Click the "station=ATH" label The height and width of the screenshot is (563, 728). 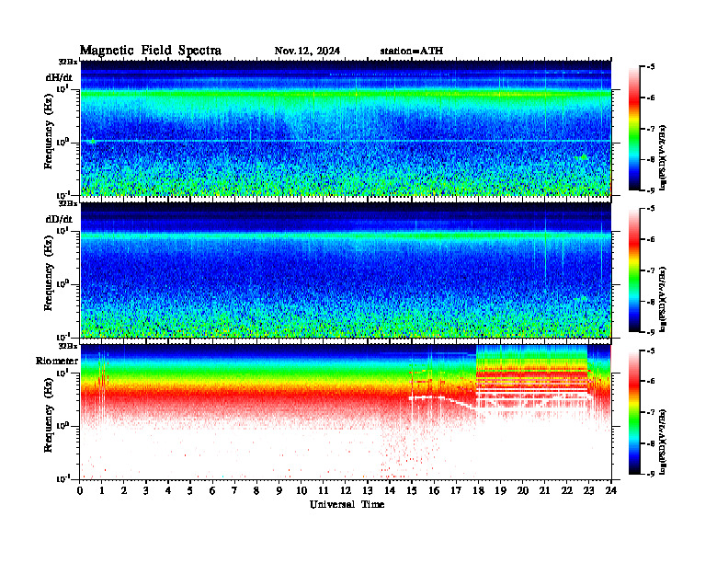pos(412,51)
